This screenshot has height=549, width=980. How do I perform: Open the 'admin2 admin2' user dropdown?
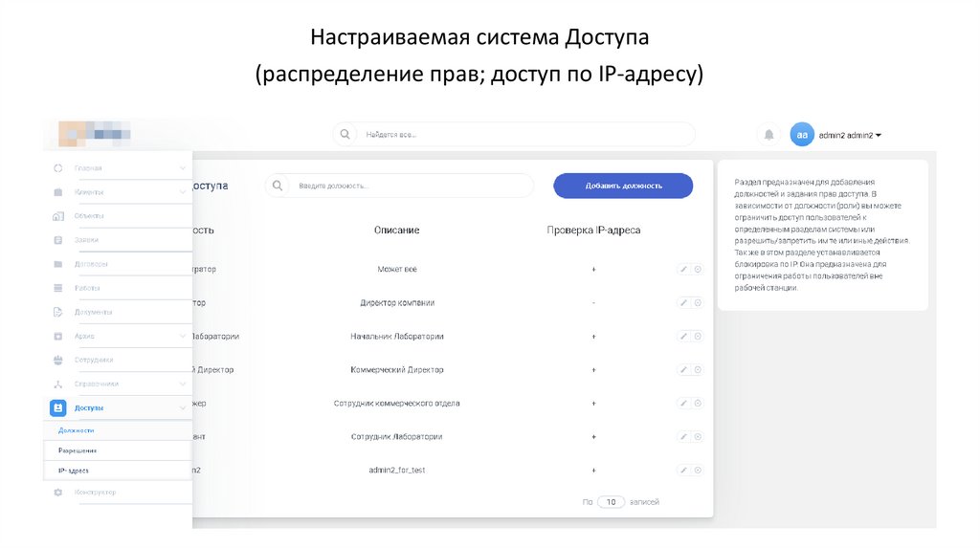pyautogui.click(x=850, y=135)
